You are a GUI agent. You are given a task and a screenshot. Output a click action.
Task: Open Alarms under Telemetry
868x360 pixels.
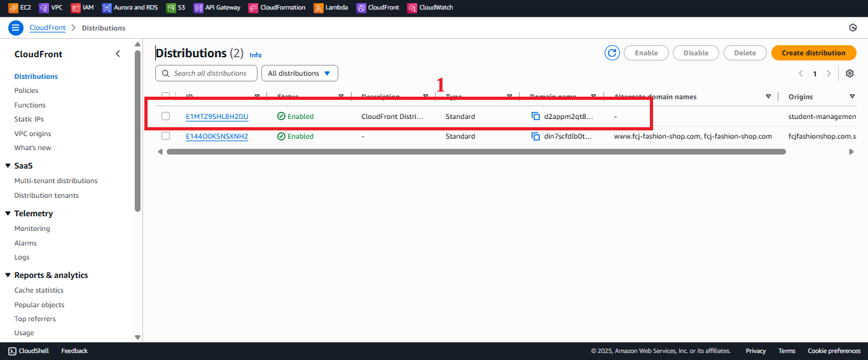pos(25,243)
